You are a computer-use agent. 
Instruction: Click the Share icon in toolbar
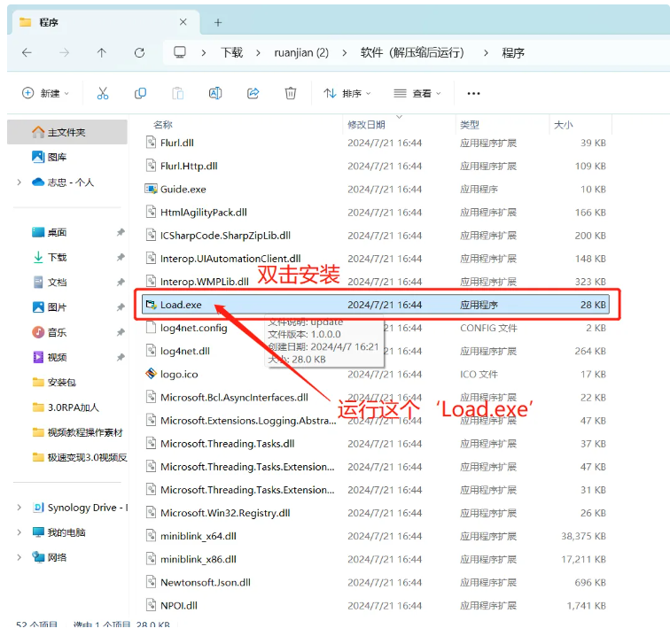pos(253,93)
